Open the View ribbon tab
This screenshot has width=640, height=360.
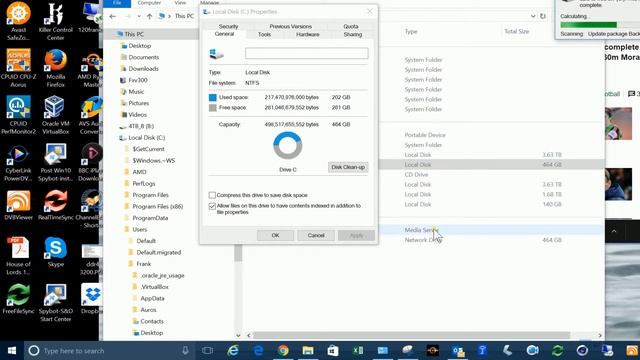180,3
